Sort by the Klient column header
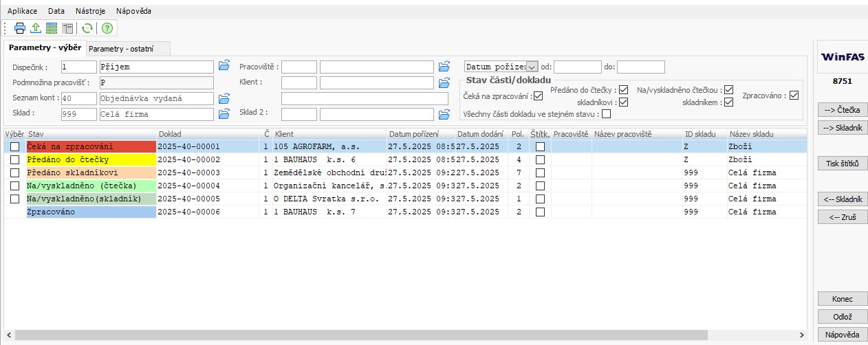This screenshot has width=868, height=345. point(329,134)
